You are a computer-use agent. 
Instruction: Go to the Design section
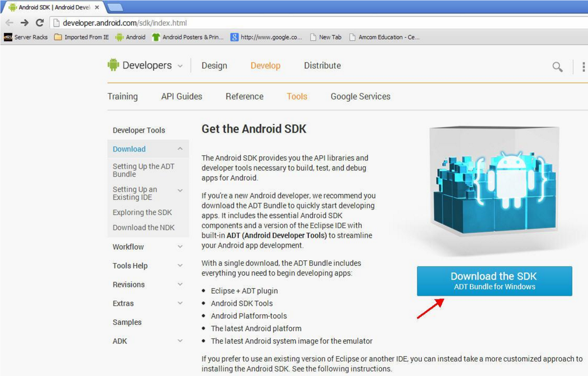click(x=214, y=66)
